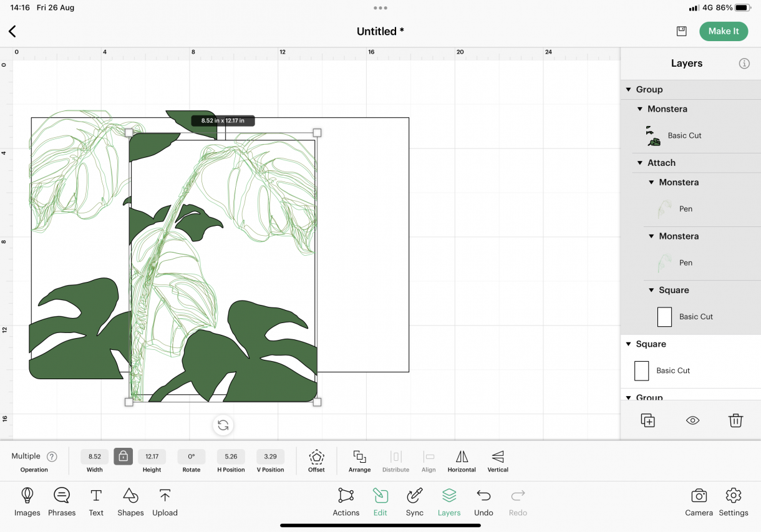Save the project with the disk icon
761x532 pixels.
click(682, 31)
